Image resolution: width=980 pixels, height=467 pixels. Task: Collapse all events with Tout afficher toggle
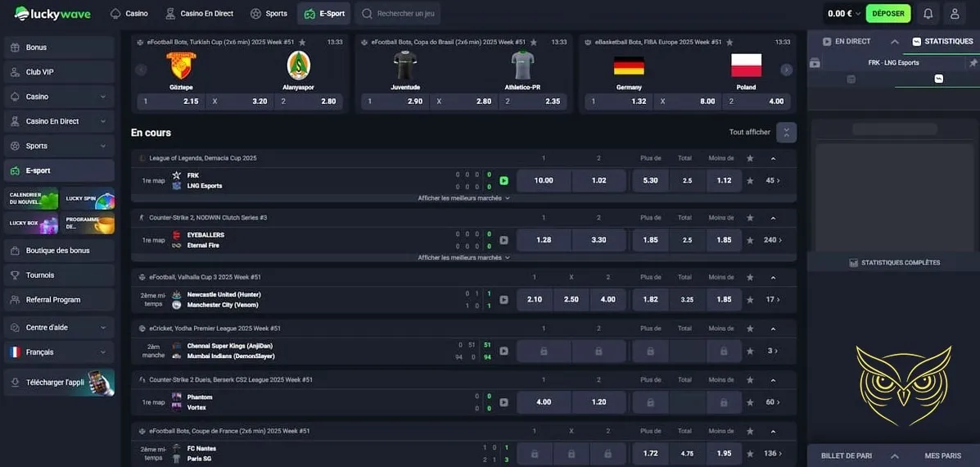click(x=785, y=132)
